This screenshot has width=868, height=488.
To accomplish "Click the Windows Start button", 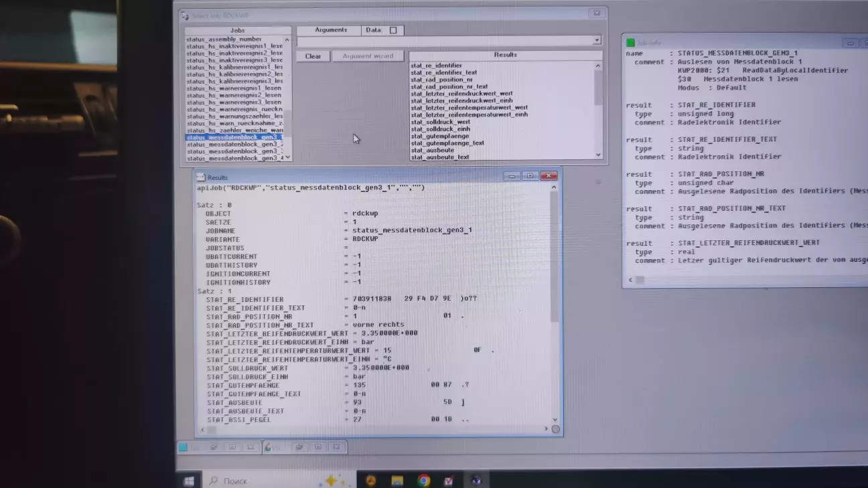I will coord(189,481).
